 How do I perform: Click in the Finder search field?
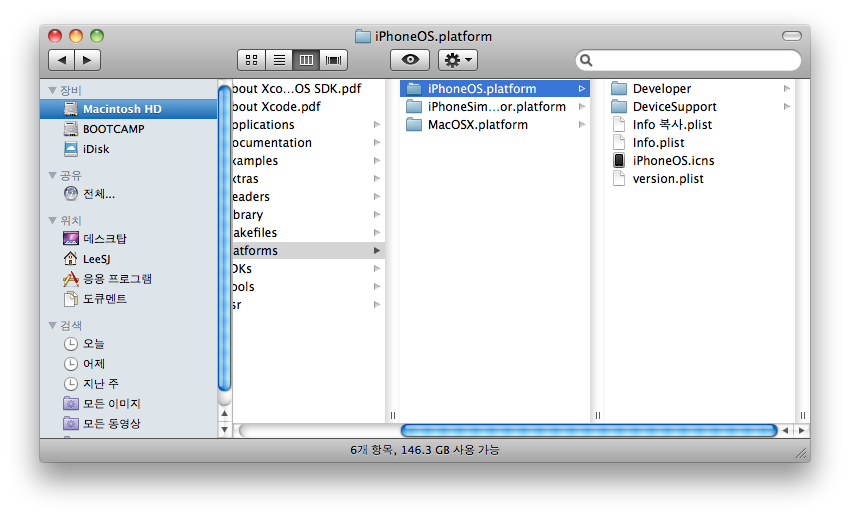[x=688, y=60]
